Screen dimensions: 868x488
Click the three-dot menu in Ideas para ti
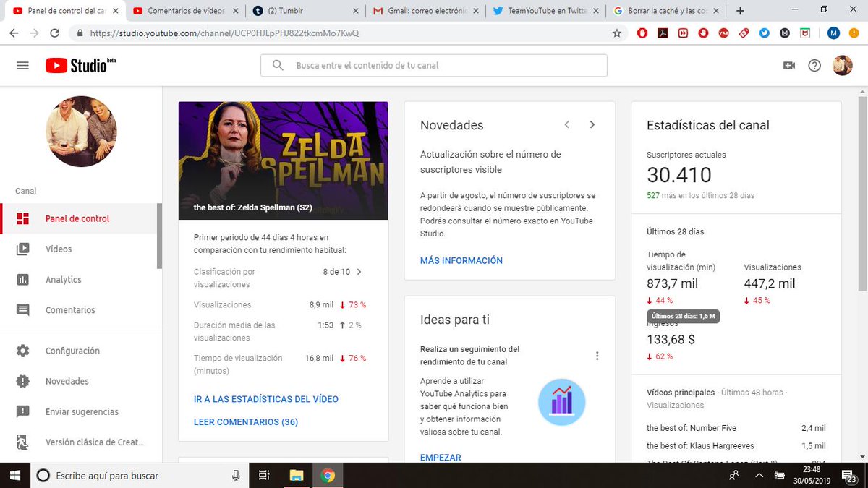coord(597,356)
